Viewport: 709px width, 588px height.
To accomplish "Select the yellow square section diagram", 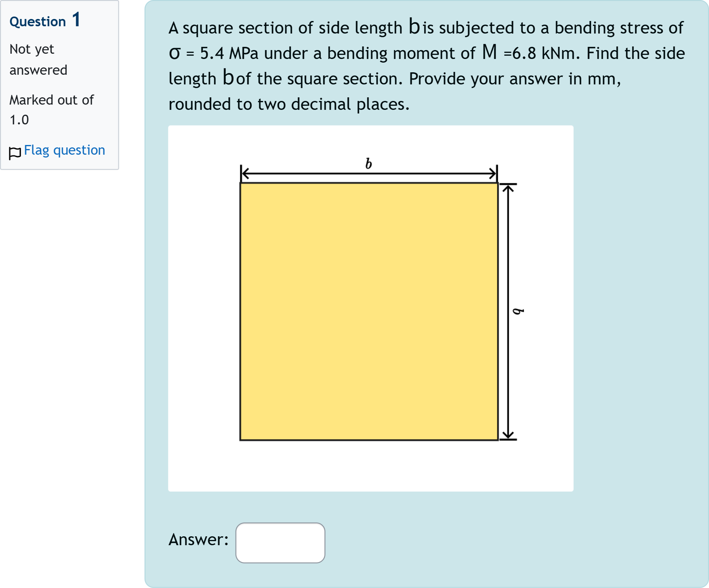I will tap(368, 311).
